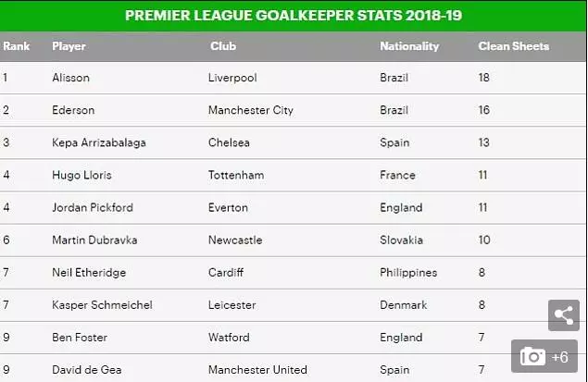Click Hugo Lloris player entry

point(81,175)
